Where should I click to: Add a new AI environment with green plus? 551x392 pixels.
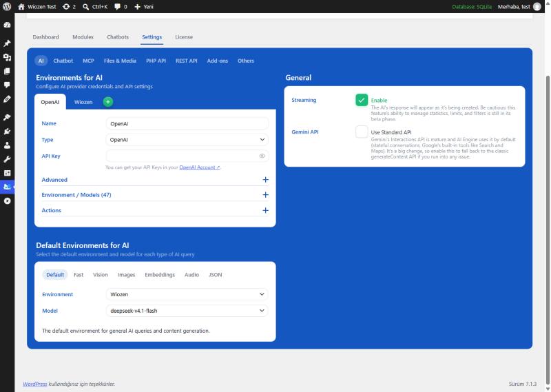pyautogui.click(x=108, y=101)
